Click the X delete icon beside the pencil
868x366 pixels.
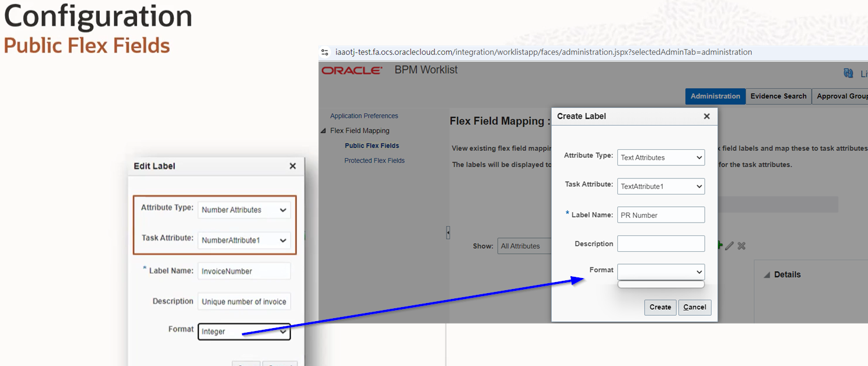tap(741, 245)
